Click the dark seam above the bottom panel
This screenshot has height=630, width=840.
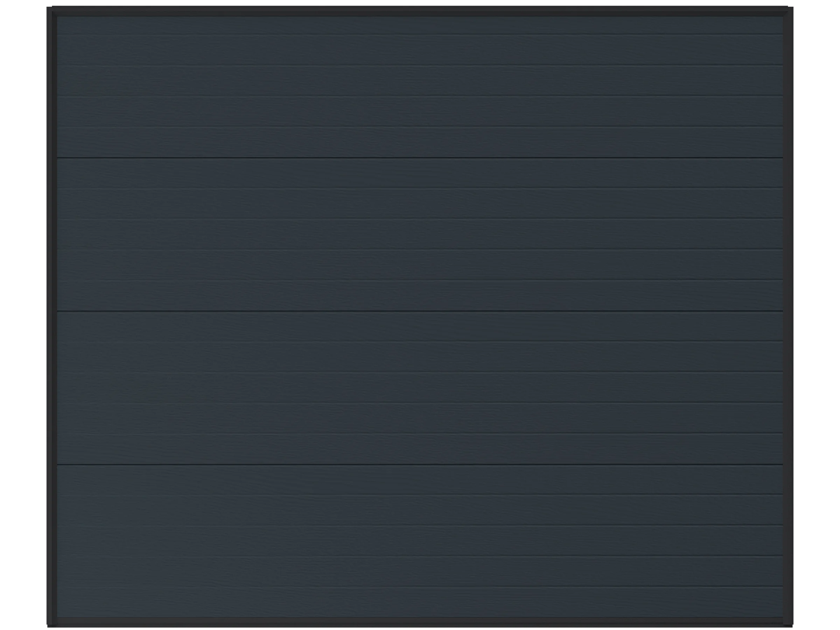tap(420, 464)
